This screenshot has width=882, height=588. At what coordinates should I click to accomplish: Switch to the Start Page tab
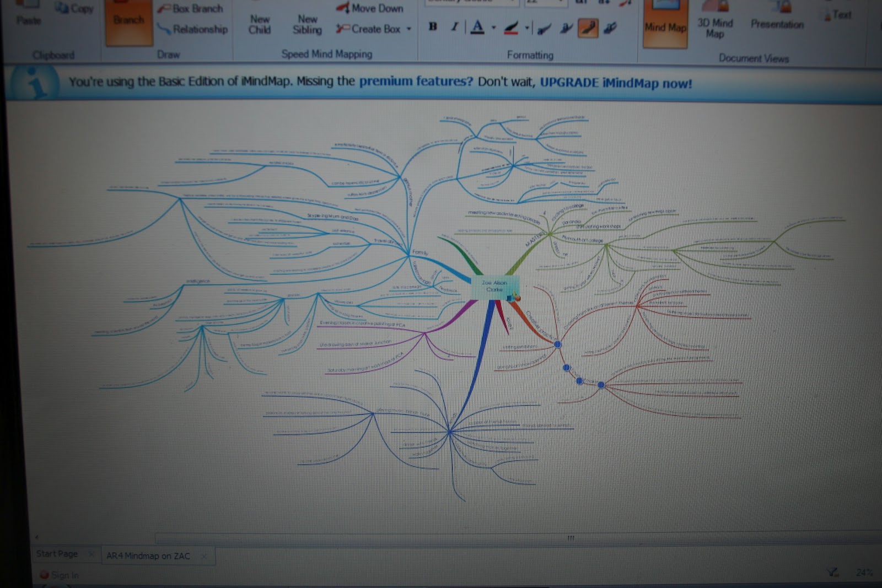(57, 554)
